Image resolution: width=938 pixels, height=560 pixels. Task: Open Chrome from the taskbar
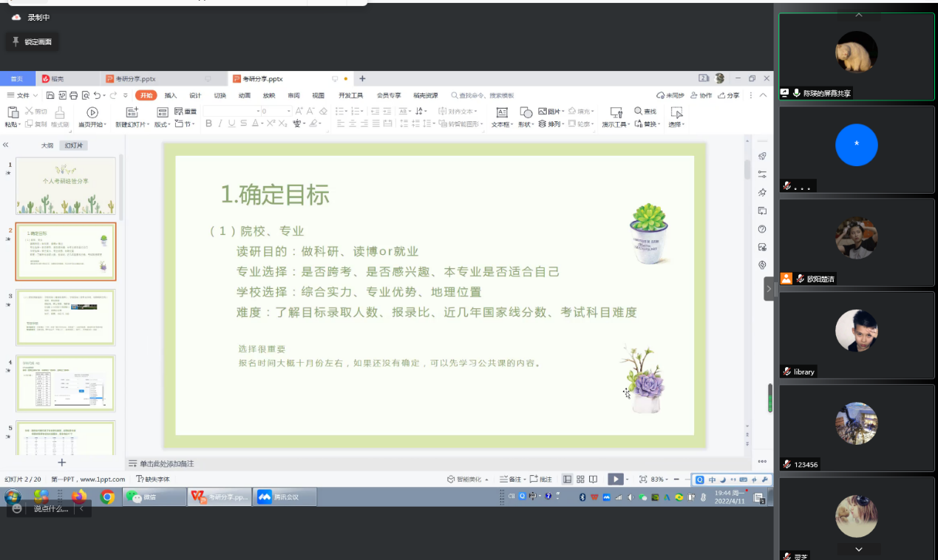click(107, 497)
